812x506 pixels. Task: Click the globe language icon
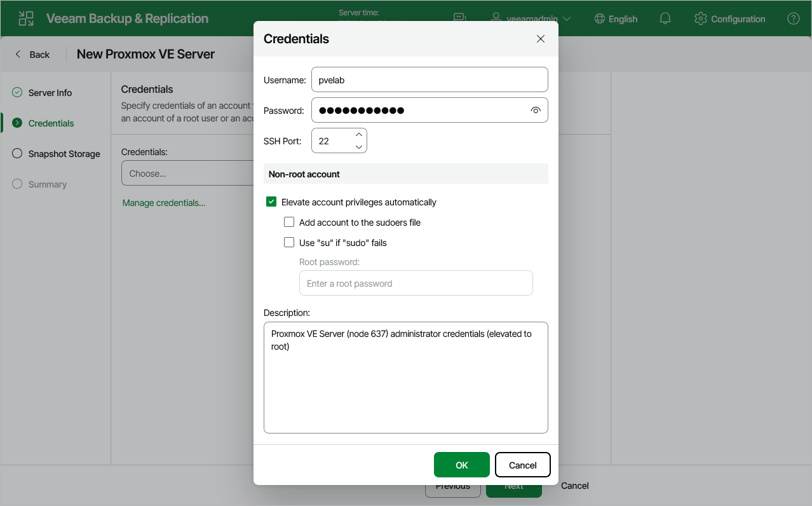click(600, 19)
